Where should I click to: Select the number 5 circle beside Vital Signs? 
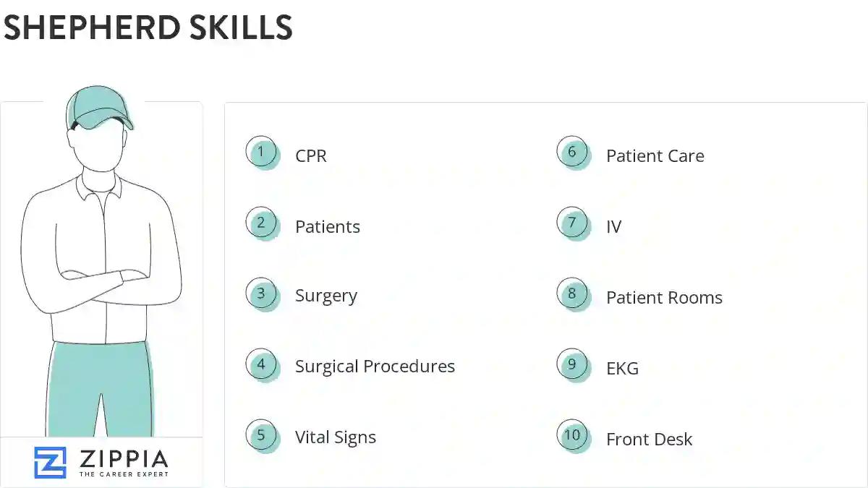(261, 435)
